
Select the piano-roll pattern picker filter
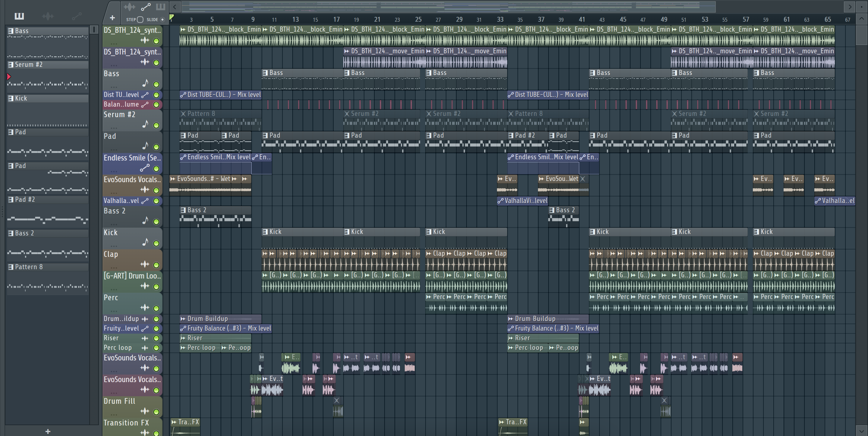tap(19, 16)
